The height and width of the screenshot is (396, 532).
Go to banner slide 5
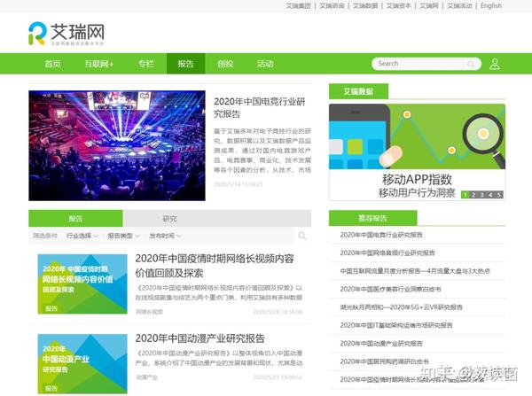[x=498, y=195]
